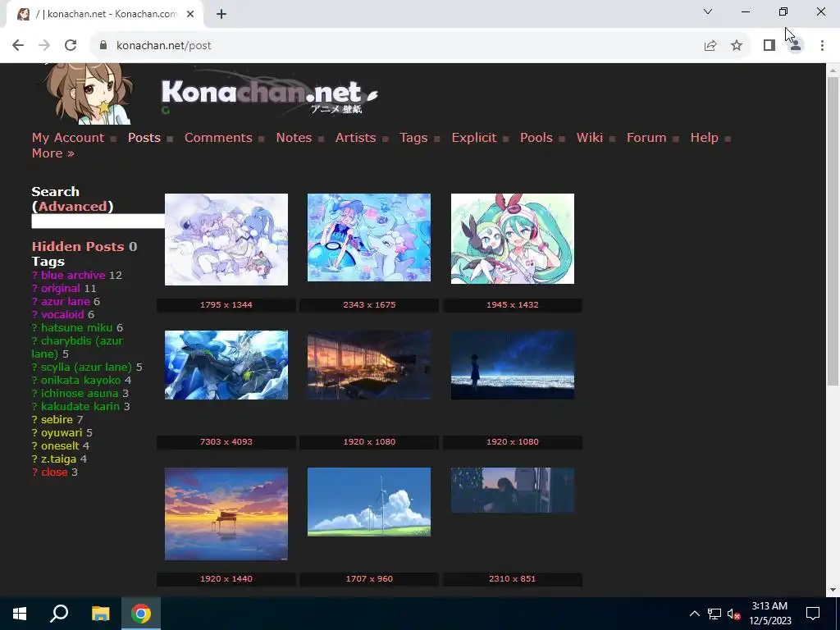
Task: View site security lock info
Action: 103,46
